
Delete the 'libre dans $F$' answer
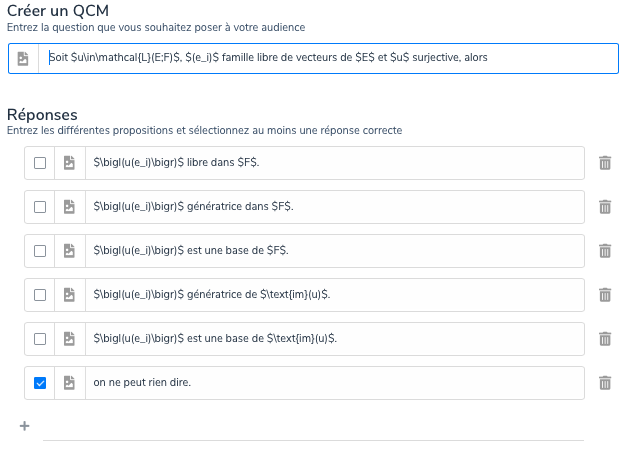604,163
